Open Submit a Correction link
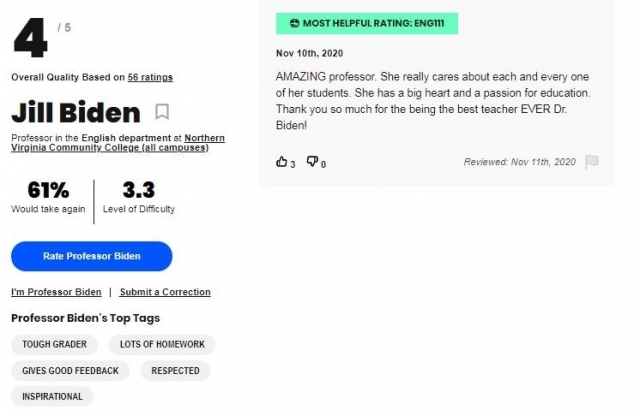Viewport: 640px width, 416px height. [x=165, y=292]
